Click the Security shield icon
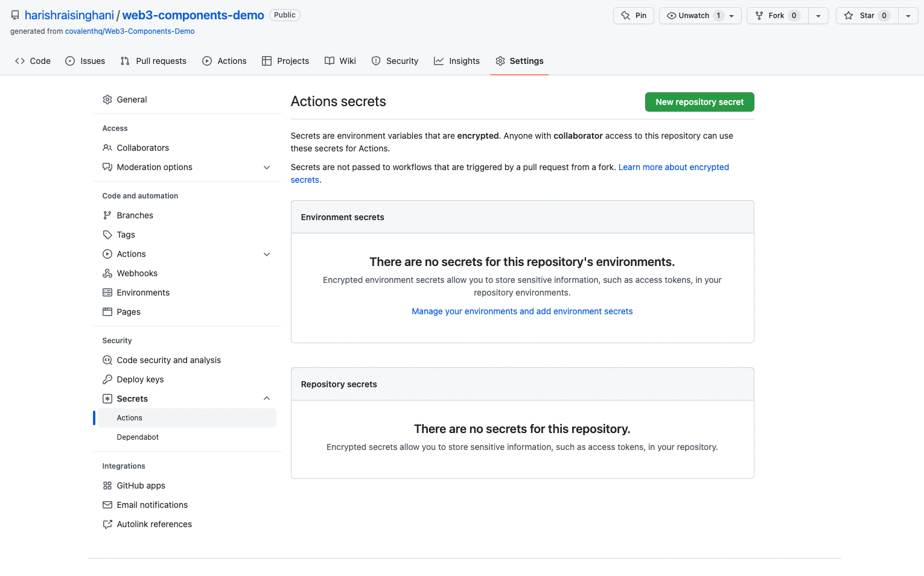The height and width of the screenshot is (576, 924). pos(376,61)
